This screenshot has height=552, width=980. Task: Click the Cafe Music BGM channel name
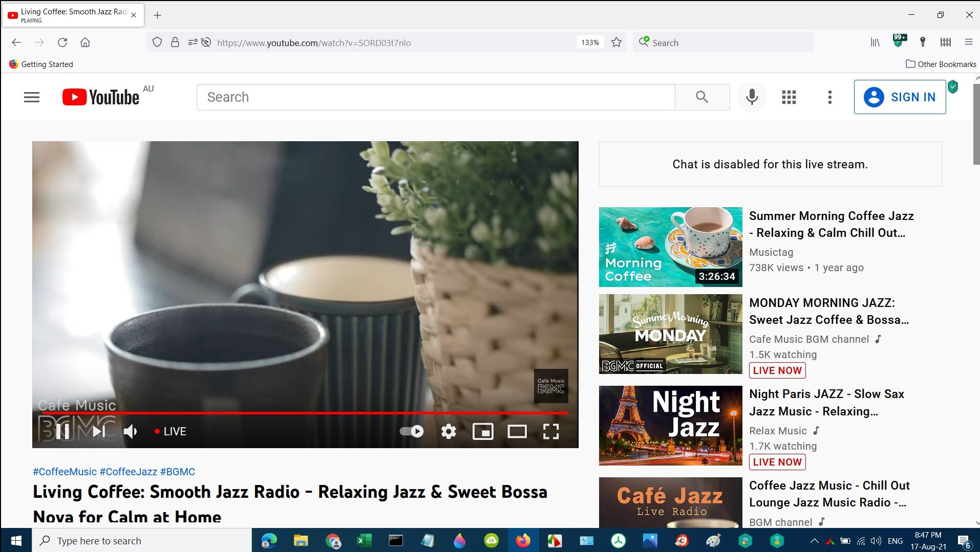[809, 339]
